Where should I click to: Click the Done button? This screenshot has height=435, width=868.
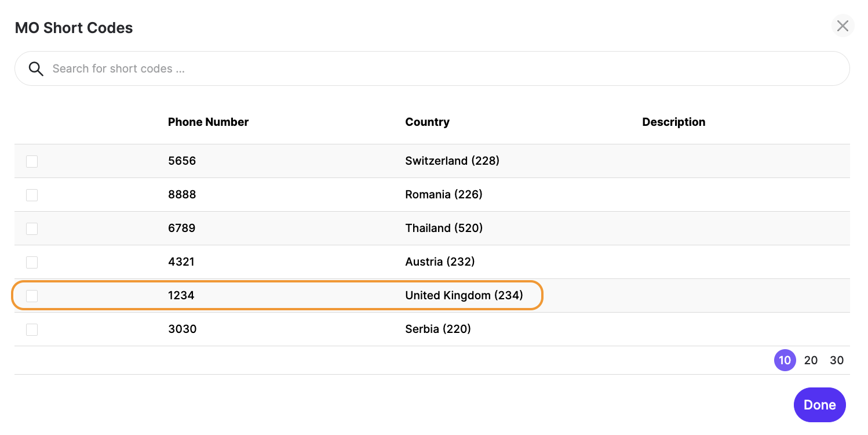(x=819, y=405)
